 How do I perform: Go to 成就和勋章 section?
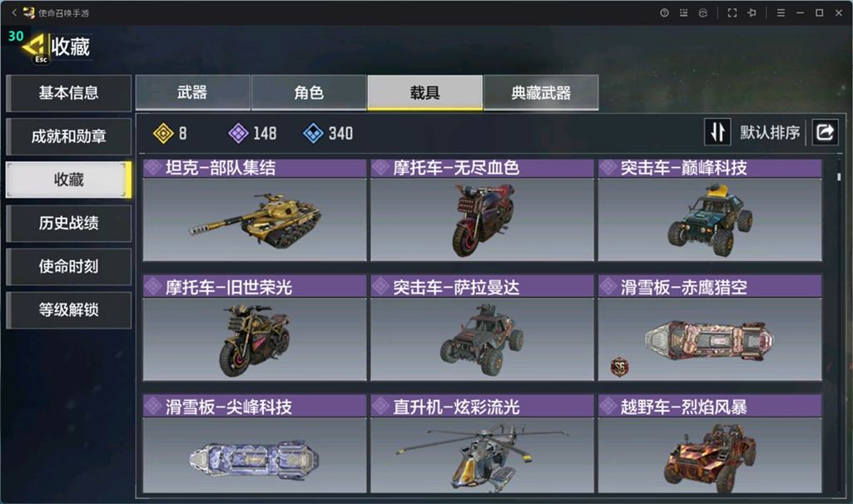point(68,136)
